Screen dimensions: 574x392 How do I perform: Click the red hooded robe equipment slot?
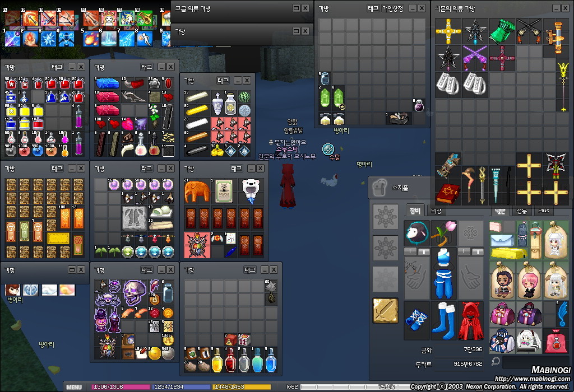(471, 321)
